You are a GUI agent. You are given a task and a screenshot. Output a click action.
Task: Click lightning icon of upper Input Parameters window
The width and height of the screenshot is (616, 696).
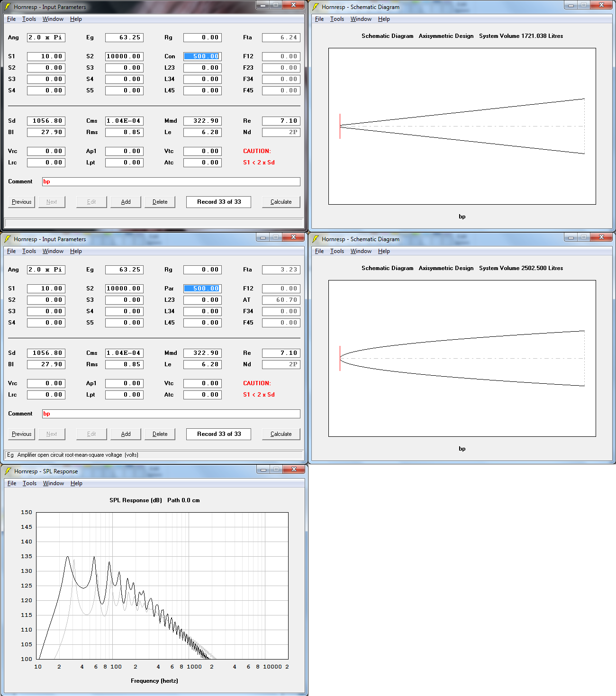coord(8,7)
